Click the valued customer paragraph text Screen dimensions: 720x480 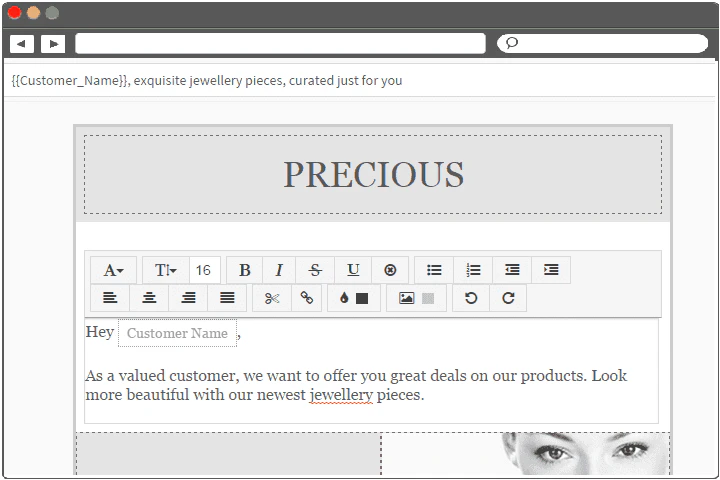coord(356,385)
